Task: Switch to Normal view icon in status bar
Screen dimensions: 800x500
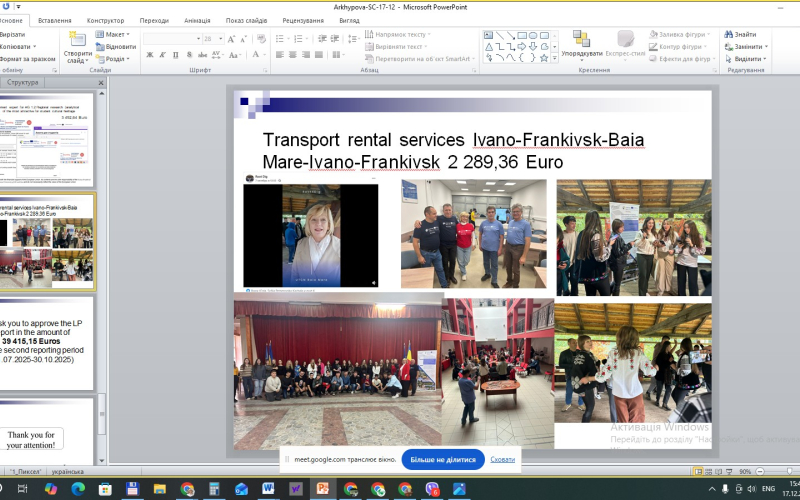Action: click(x=698, y=471)
